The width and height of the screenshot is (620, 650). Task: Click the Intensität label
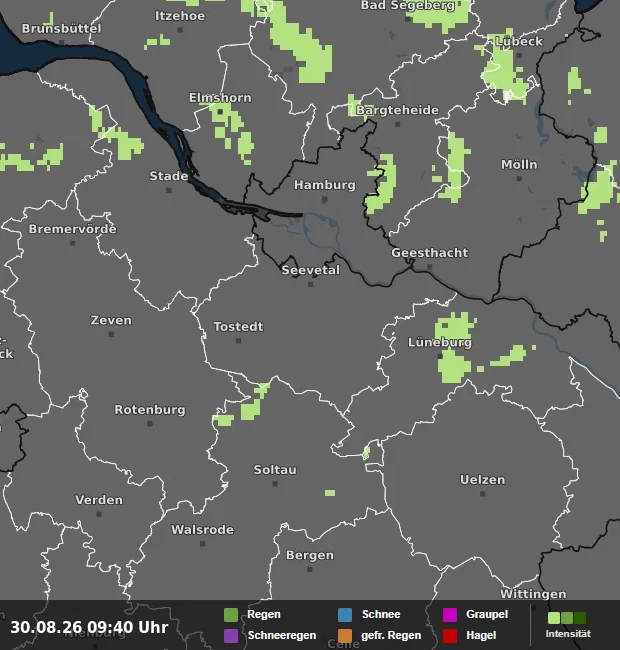(x=568, y=634)
